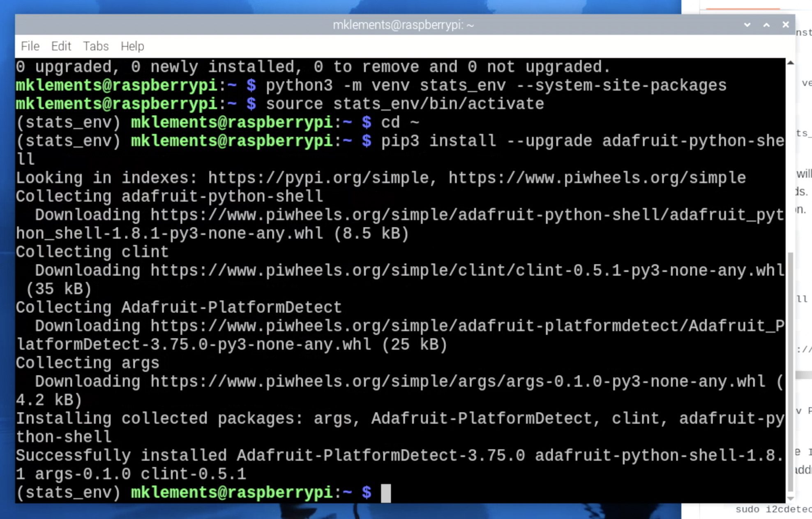
Task: Click the mklements@raspberrypi title bar
Action: (403, 25)
